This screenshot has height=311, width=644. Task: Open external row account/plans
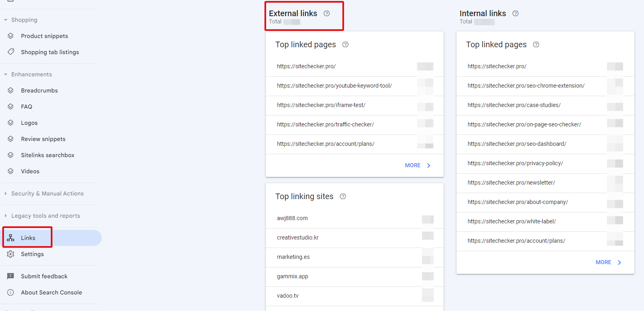point(355,144)
